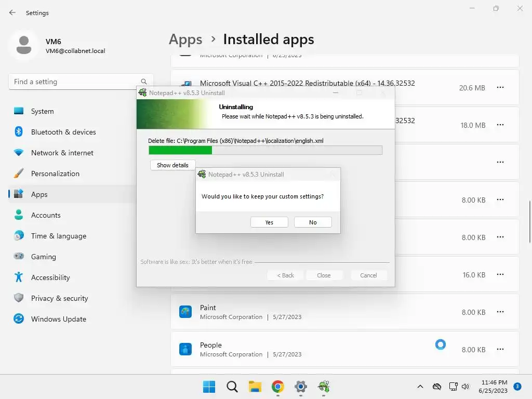This screenshot has width=532, height=399.
Task: Click the Apps breadcrumb link
Action: coord(185,39)
